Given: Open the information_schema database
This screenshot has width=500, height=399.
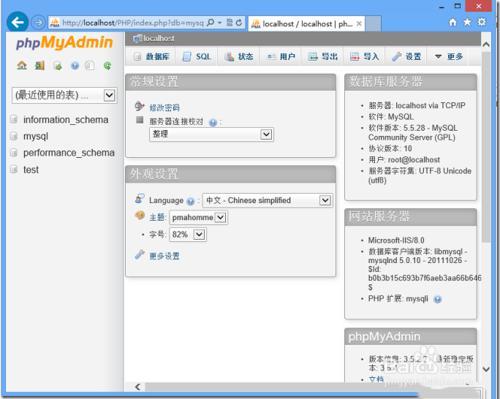Looking at the screenshot, I should tap(66, 120).
